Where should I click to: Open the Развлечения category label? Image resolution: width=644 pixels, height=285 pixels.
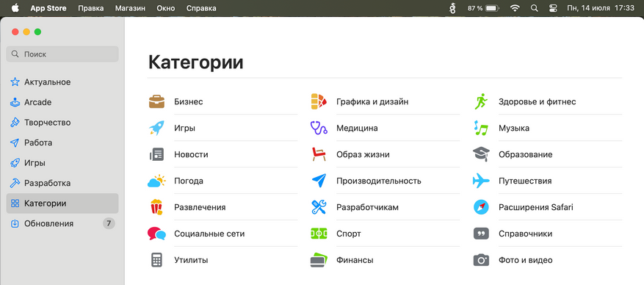[x=200, y=207]
